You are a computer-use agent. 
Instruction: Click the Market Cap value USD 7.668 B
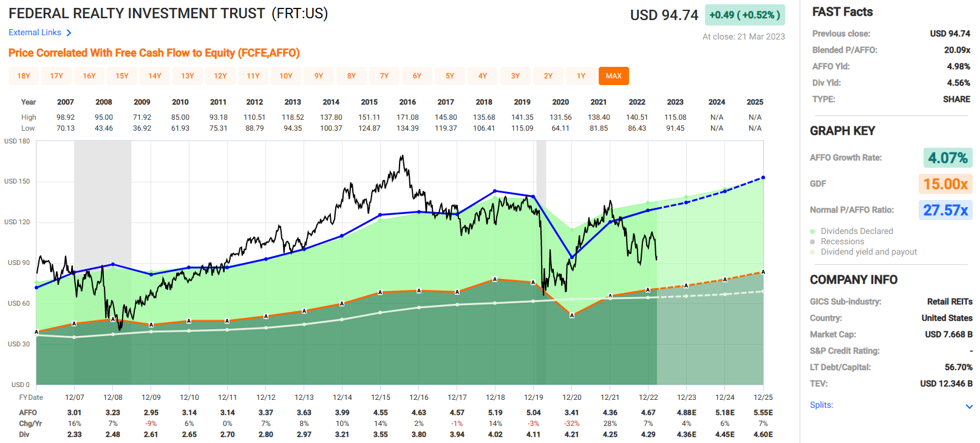point(948,334)
